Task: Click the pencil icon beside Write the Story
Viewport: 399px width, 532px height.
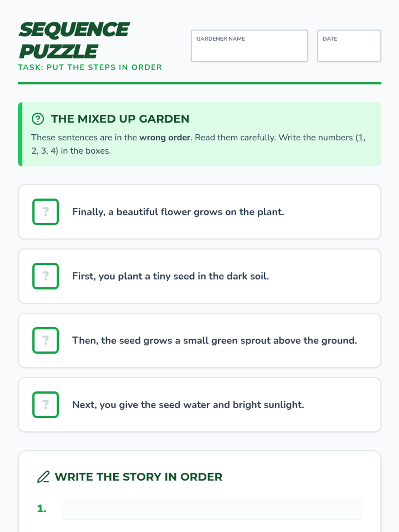Action: point(43,477)
